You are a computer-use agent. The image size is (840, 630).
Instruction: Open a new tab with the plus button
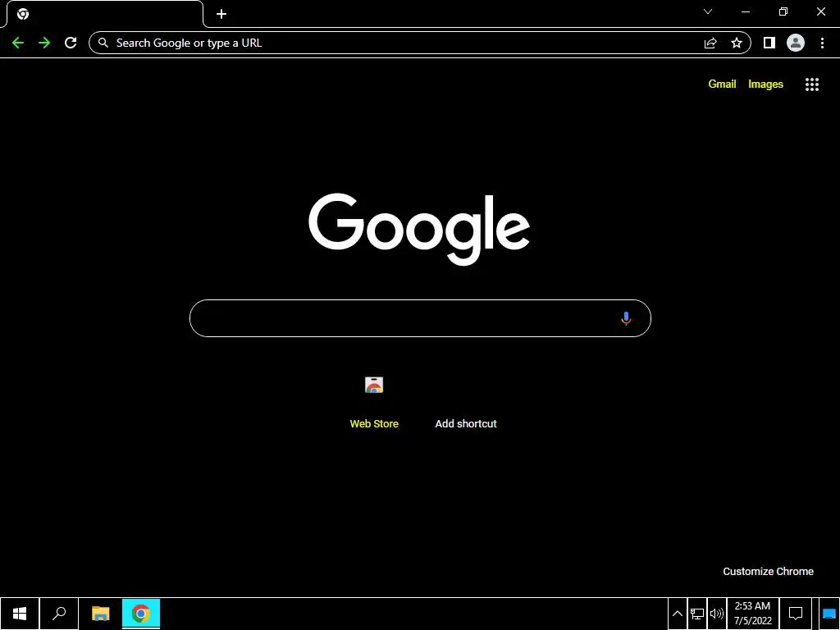[x=221, y=14]
